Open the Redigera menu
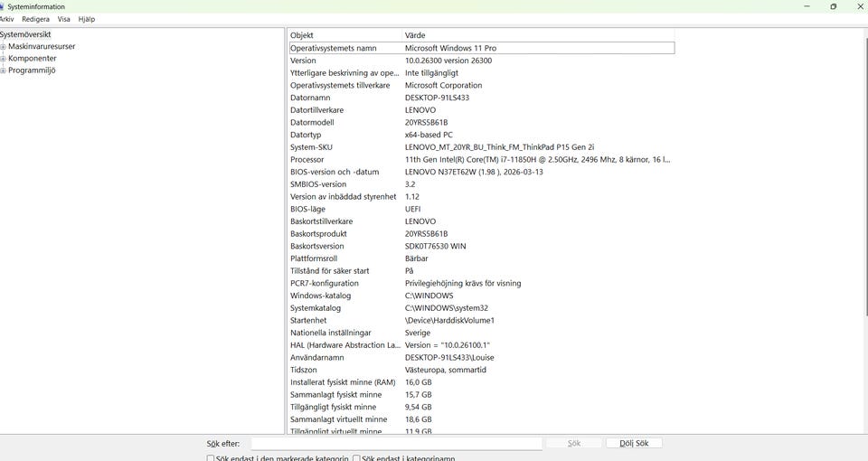The height and width of the screenshot is (461, 868). 35,19
